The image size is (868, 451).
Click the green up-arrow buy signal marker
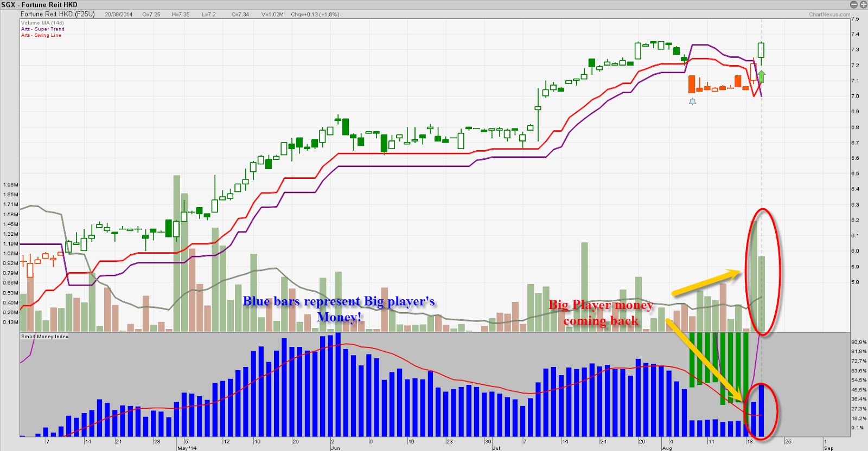coord(762,76)
